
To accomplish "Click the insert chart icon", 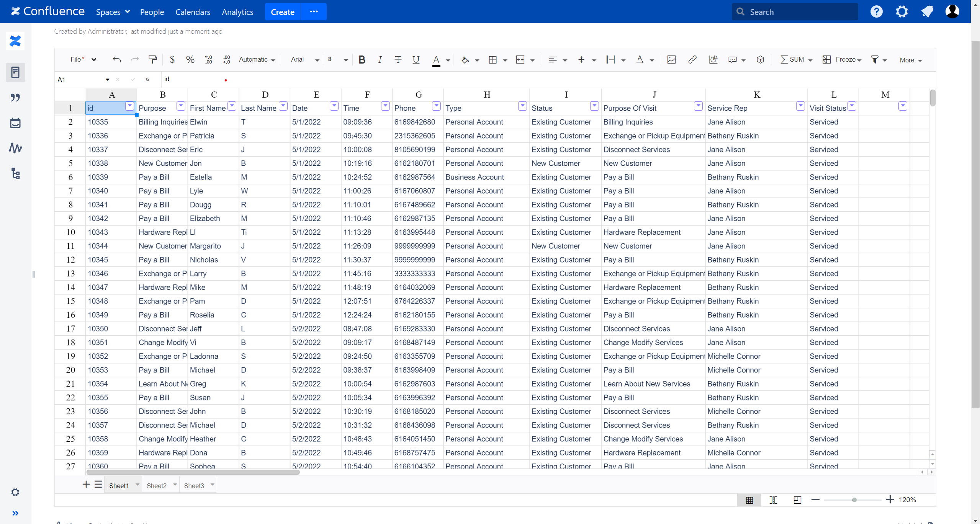I will coord(713,60).
